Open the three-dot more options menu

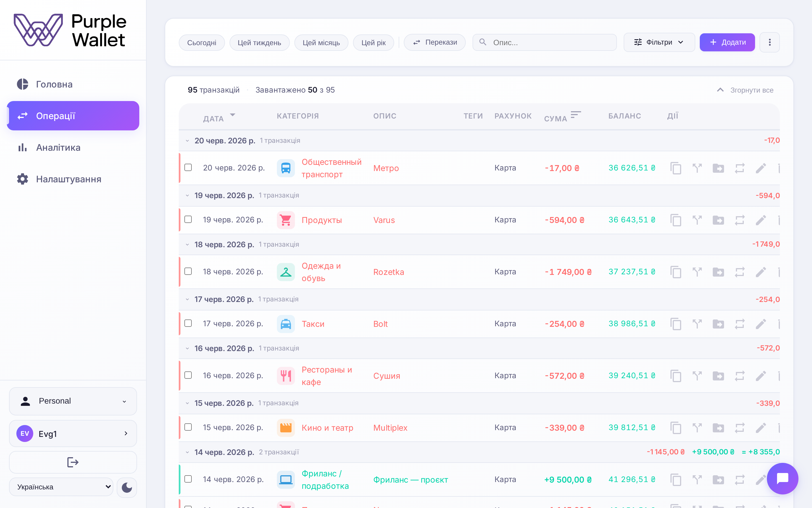pyautogui.click(x=769, y=42)
